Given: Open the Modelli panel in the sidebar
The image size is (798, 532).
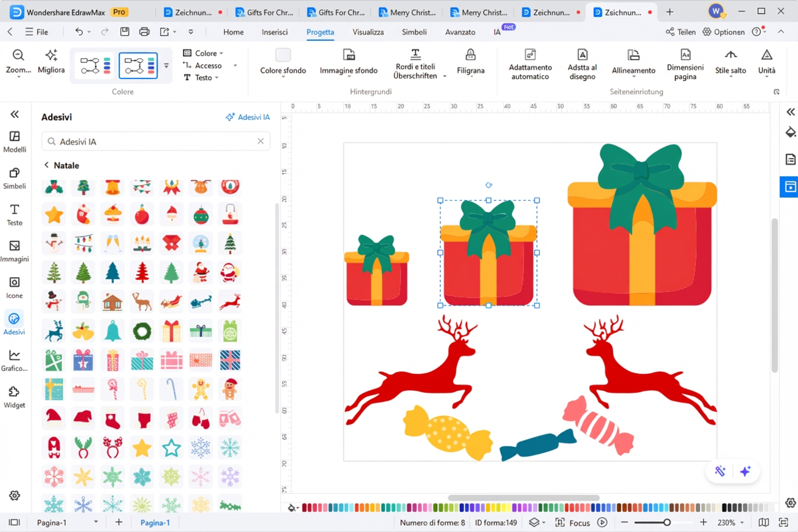Looking at the screenshot, I should tap(15, 141).
